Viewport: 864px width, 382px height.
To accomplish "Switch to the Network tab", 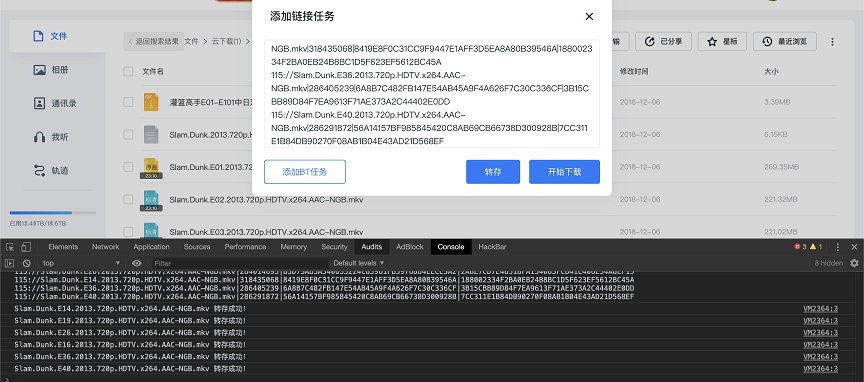I will click(106, 247).
